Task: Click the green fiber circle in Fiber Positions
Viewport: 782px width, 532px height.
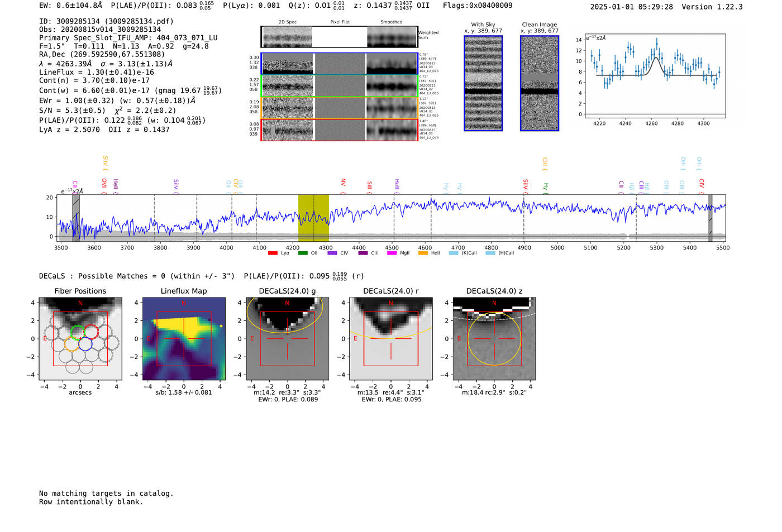Action: (x=78, y=332)
